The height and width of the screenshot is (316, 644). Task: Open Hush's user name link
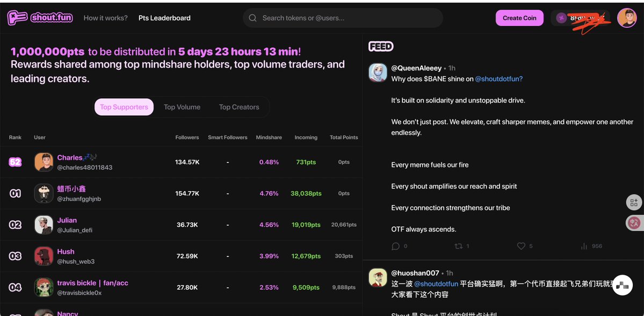[66, 252]
